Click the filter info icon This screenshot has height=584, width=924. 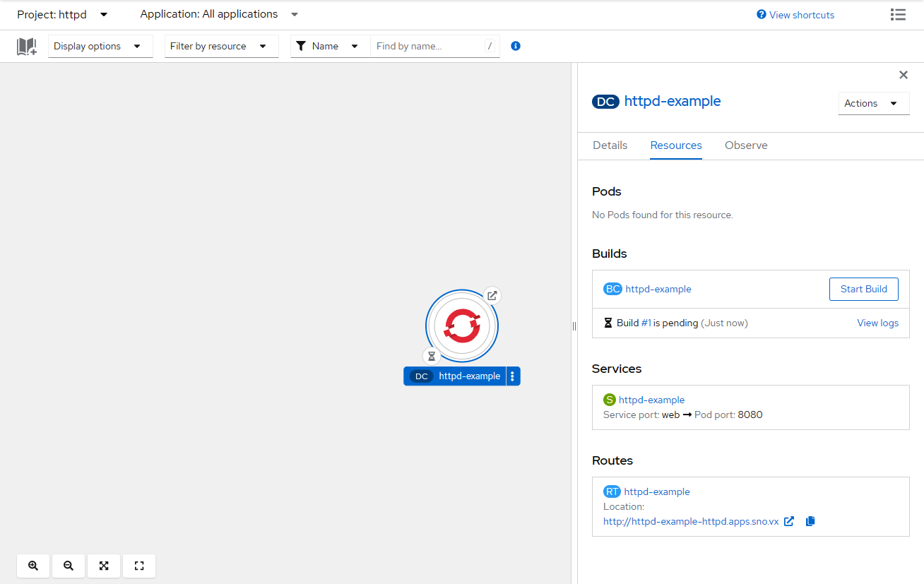tap(515, 46)
